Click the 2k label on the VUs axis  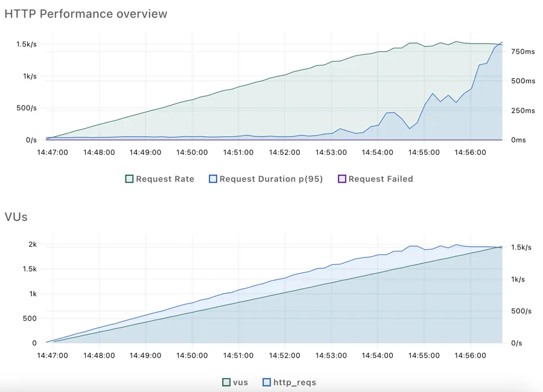tap(33, 244)
